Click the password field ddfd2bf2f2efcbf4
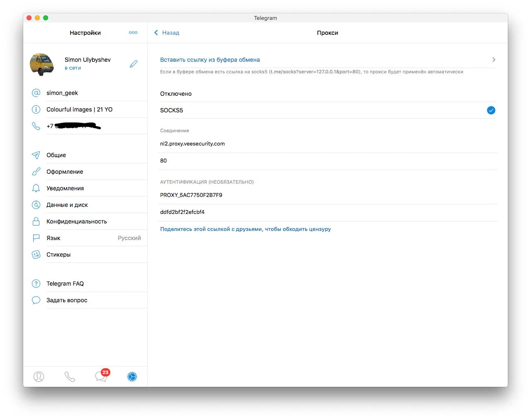Image resolution: width=531 pixels, height=420 pixels. tap(328, 212)
